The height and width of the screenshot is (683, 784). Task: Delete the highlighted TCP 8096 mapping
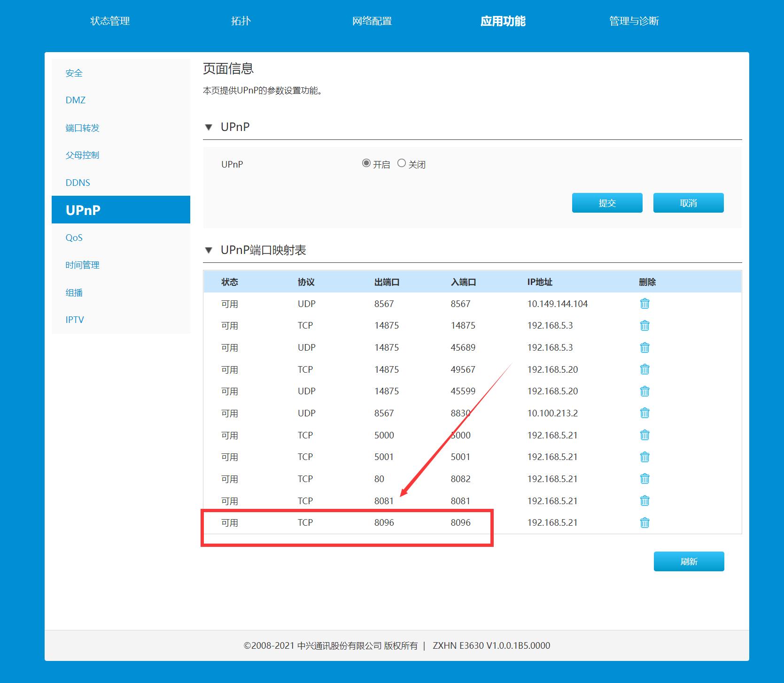coord(644,522)
